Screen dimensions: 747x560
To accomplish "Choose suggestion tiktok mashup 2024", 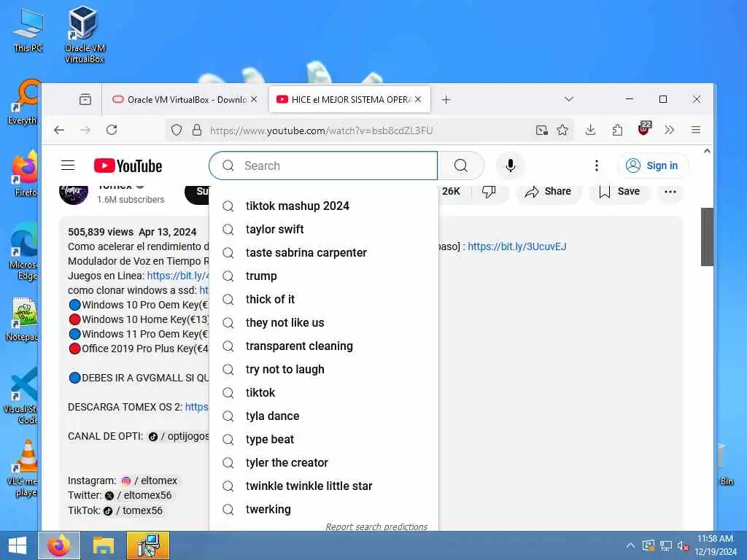I will pyautogui.click(x=324, y=206).
